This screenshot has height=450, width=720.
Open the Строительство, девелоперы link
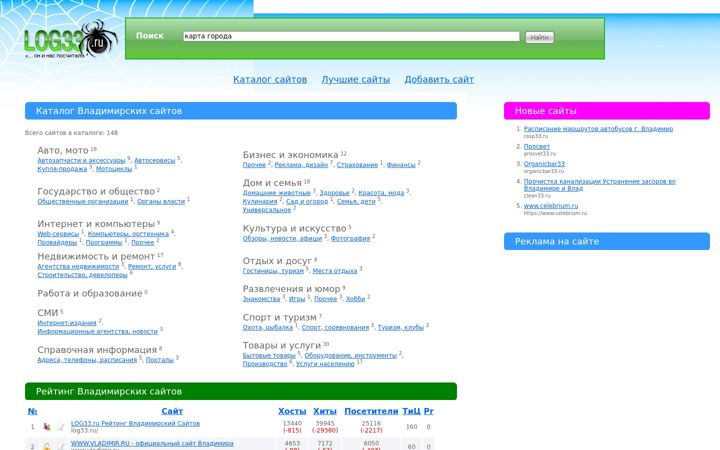pyautogui.click(x=83, y=275)
